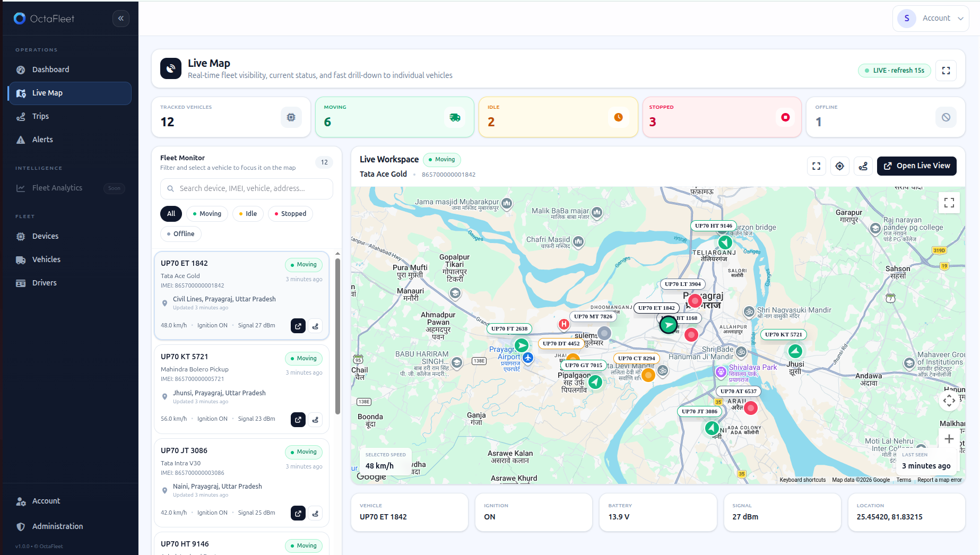Open the Drivers page from the sidebar
The width and height of the screenshot is (980, 555).
(70, 283)
